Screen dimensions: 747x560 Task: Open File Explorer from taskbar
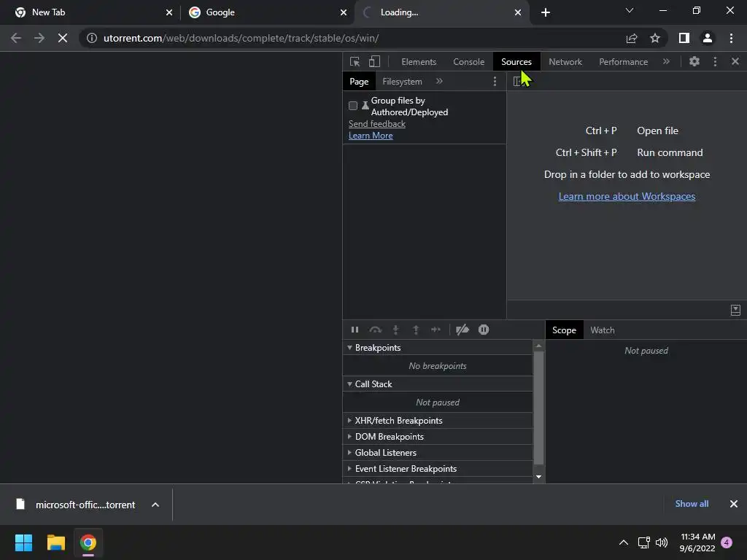(55, 542)
